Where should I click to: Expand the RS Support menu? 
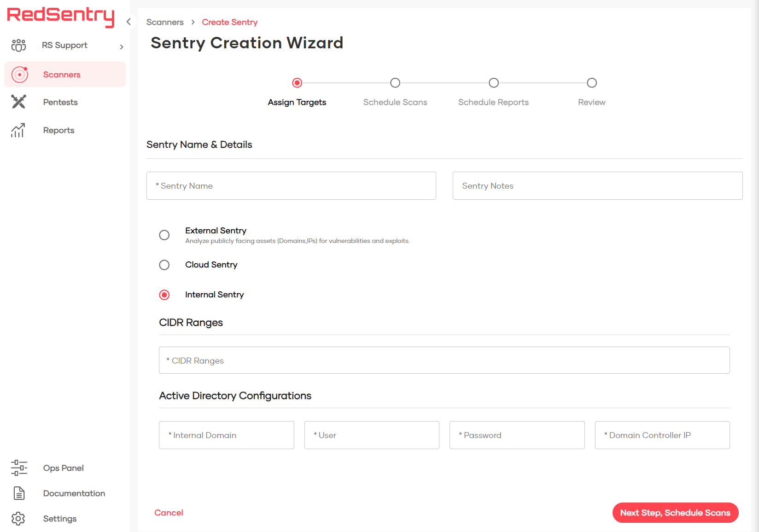click(x=121, y=46)
